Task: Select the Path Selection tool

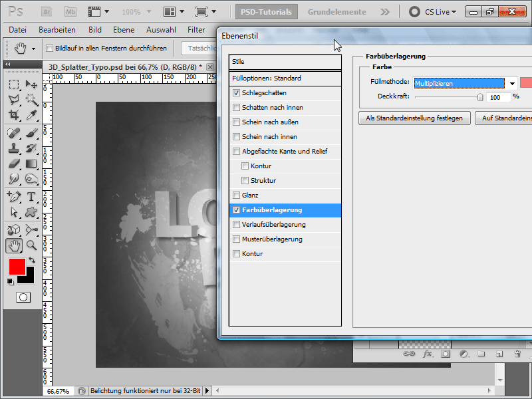Action: pyautogui.click(x=13, y=212)
